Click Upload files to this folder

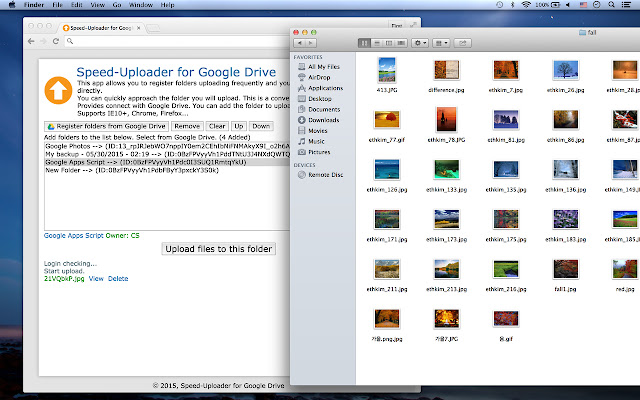pyautogui.click(x=219, y=248)
